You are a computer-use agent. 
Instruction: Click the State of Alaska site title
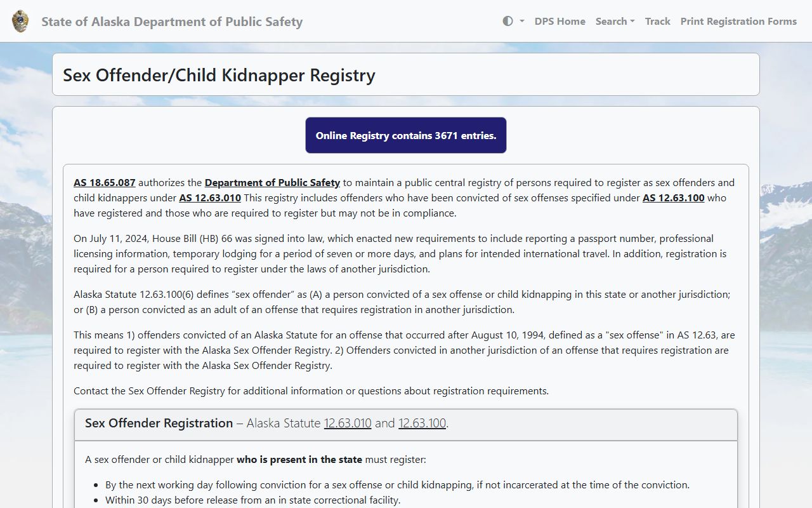tap(172, 22)
